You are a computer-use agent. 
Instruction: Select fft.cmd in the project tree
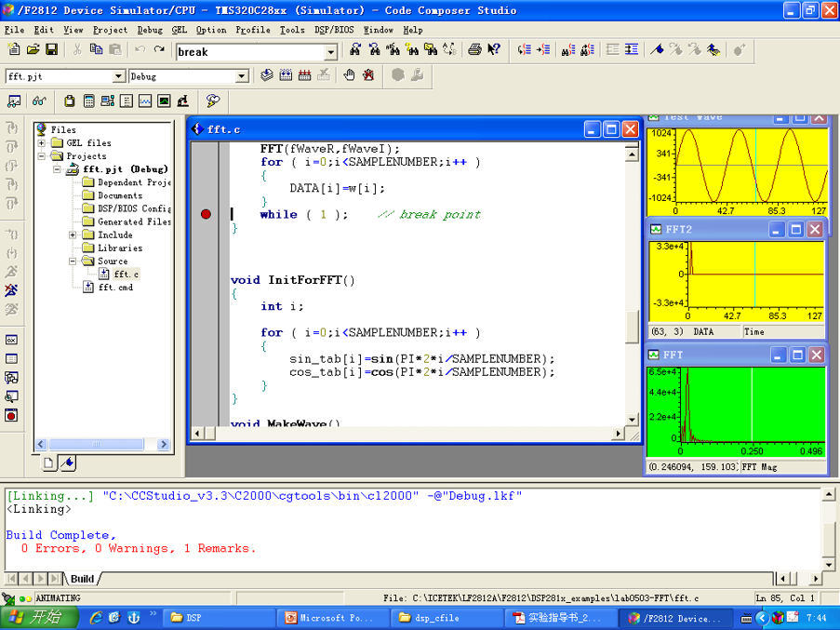pyautogui.click(x=115, y=288)
